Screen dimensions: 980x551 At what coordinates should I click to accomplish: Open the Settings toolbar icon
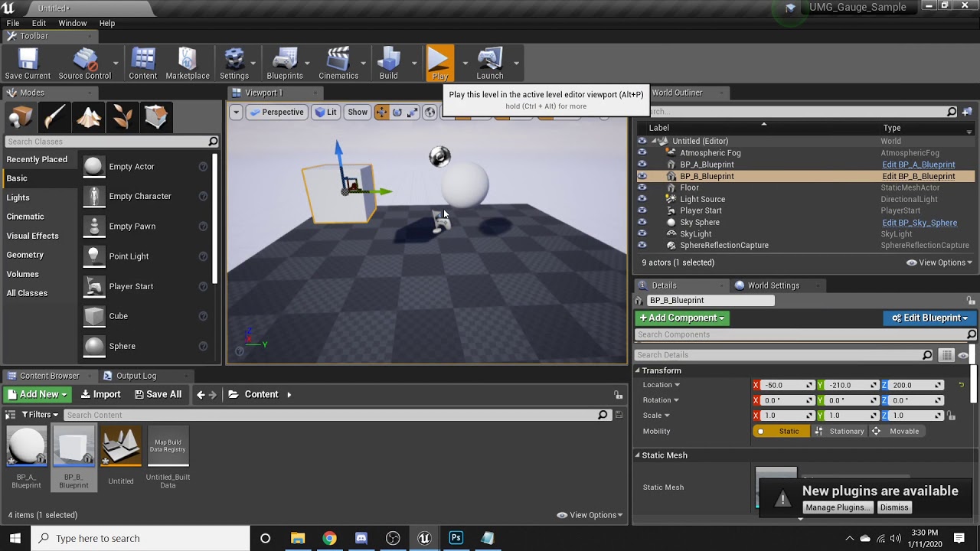point(234,64)
